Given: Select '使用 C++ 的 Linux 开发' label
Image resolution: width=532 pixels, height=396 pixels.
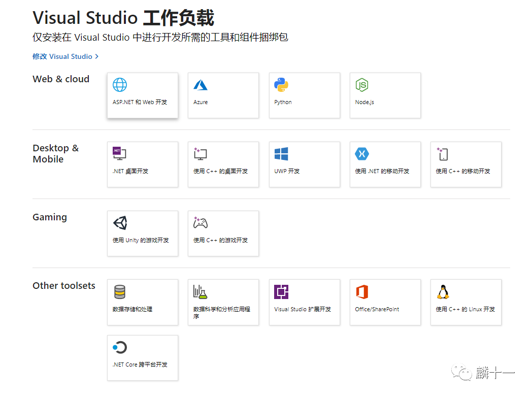Looking at the screenshot, I should pyautogui.click(x=465, y=310).
